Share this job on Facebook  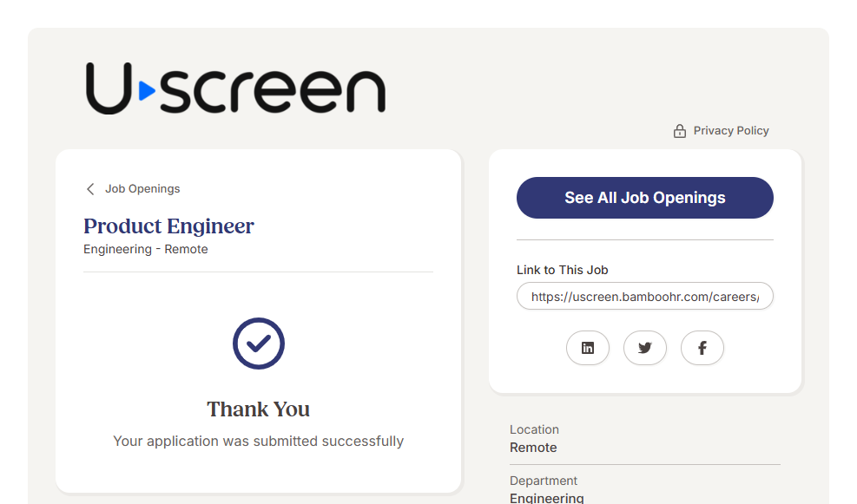click(x=702, y=348)
